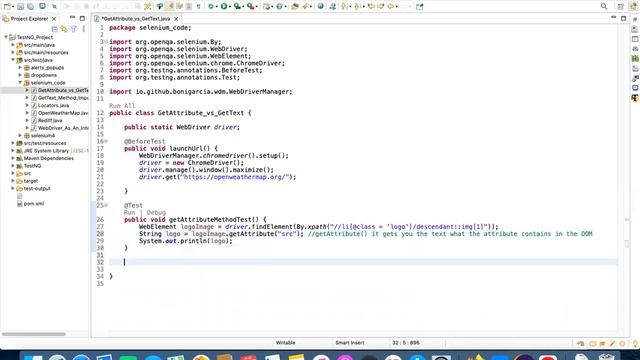Click the New Java Package icon

click(x=267, y=7)
